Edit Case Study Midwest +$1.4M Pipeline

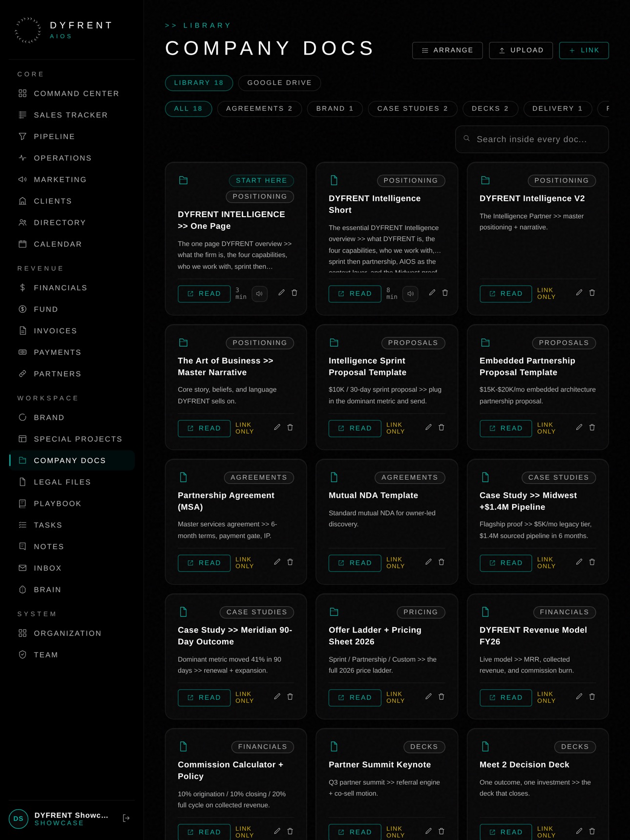[x=579, y=562]
